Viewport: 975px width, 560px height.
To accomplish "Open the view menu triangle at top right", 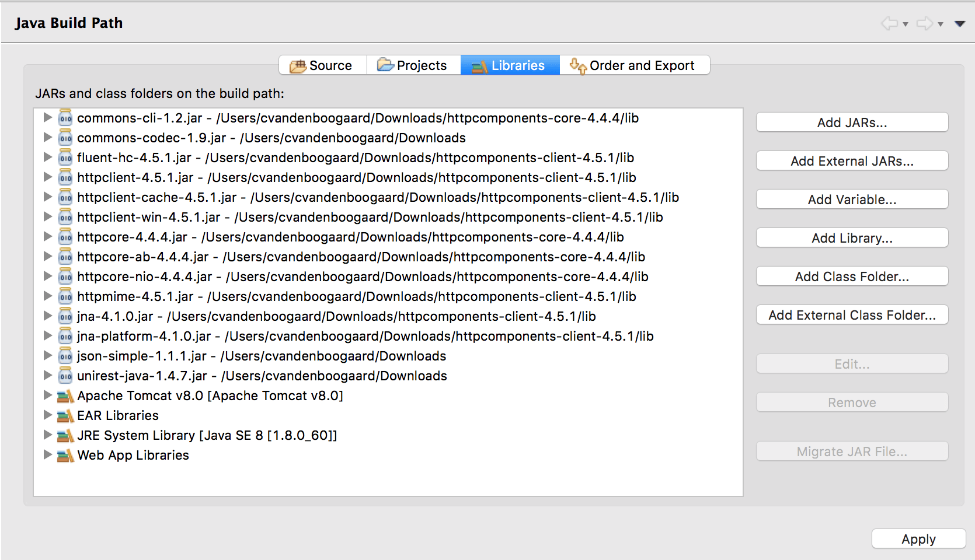I will coord(960,24).
